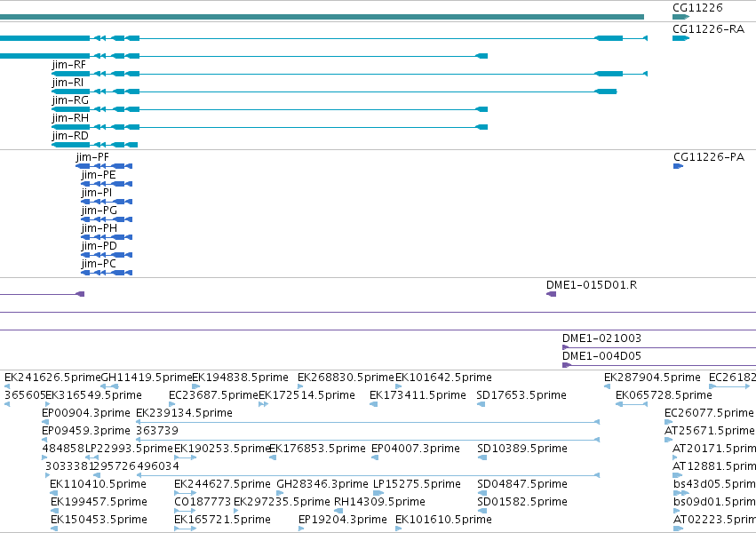Select the GH28346.3prime EST label
This screenshot has height=533, width=756.
322,484
